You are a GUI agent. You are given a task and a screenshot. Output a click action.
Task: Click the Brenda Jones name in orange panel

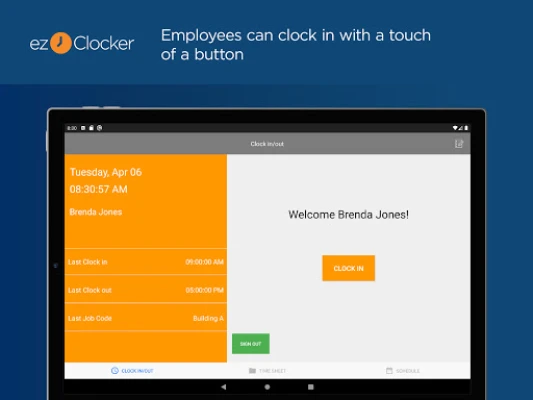[96, 212]
